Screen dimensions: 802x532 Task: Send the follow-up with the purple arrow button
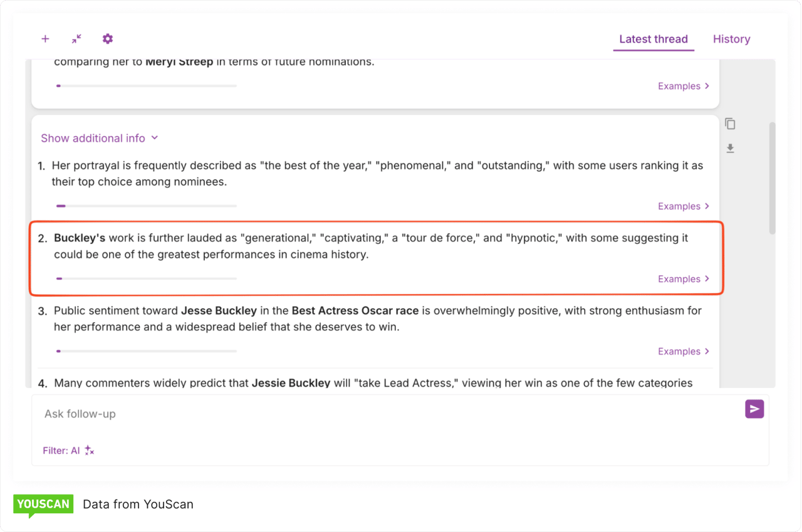(754, 409)
